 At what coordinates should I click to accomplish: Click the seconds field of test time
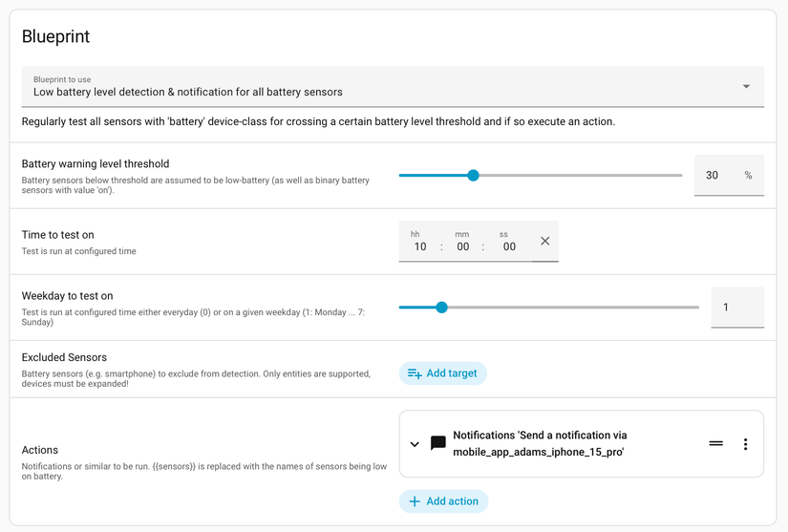(x=508, y=246)
